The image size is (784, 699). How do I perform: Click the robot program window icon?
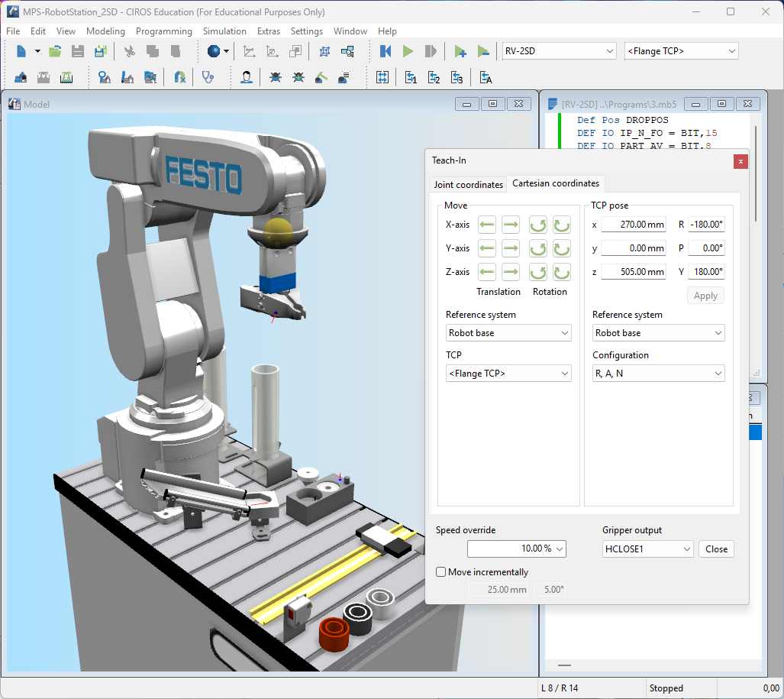coord(150,78)
